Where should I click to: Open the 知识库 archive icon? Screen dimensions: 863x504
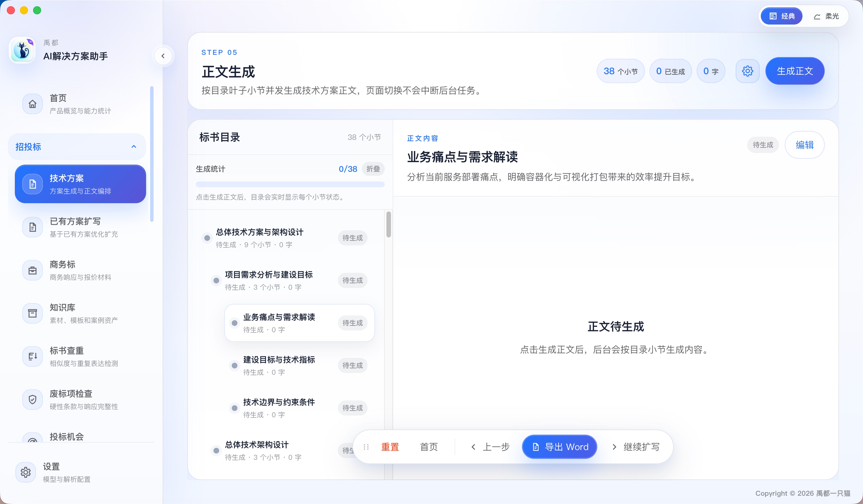33,313
